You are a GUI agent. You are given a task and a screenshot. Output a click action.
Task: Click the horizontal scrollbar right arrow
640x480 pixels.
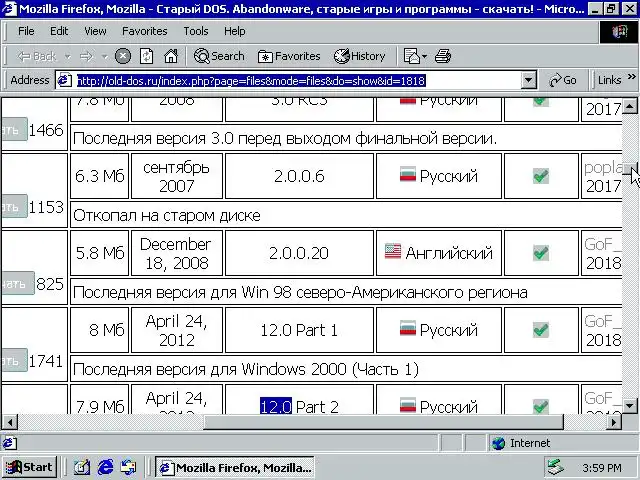coord(613,422)
